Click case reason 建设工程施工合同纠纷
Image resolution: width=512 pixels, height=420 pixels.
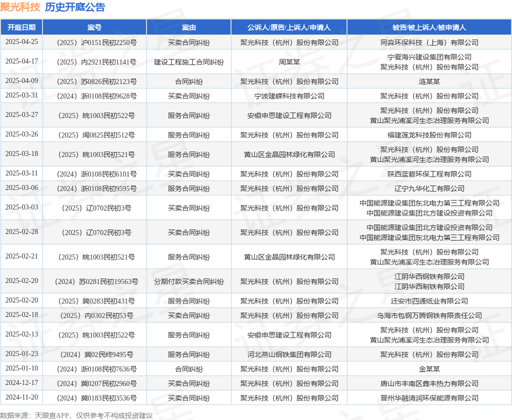(x=188, y=62)
